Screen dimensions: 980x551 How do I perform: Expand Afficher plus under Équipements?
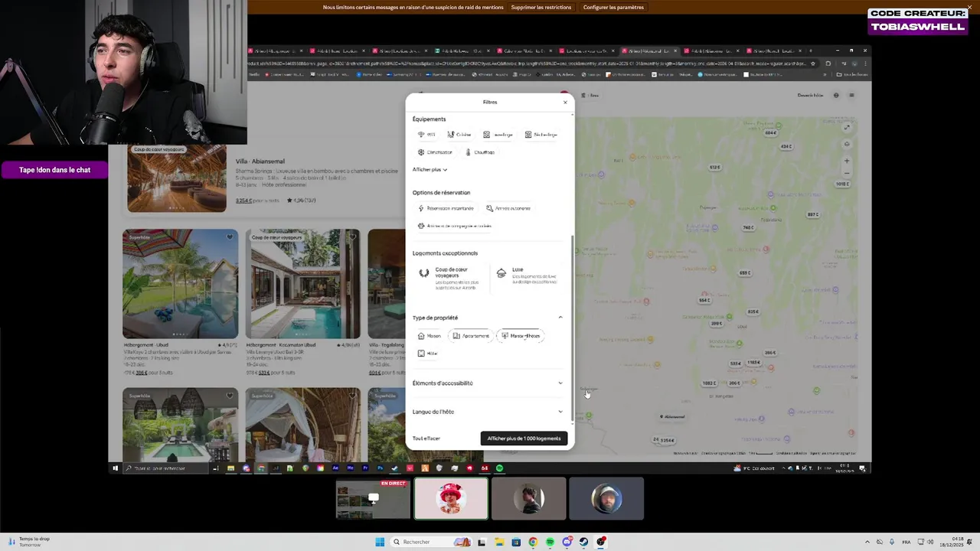click(430, 169)
